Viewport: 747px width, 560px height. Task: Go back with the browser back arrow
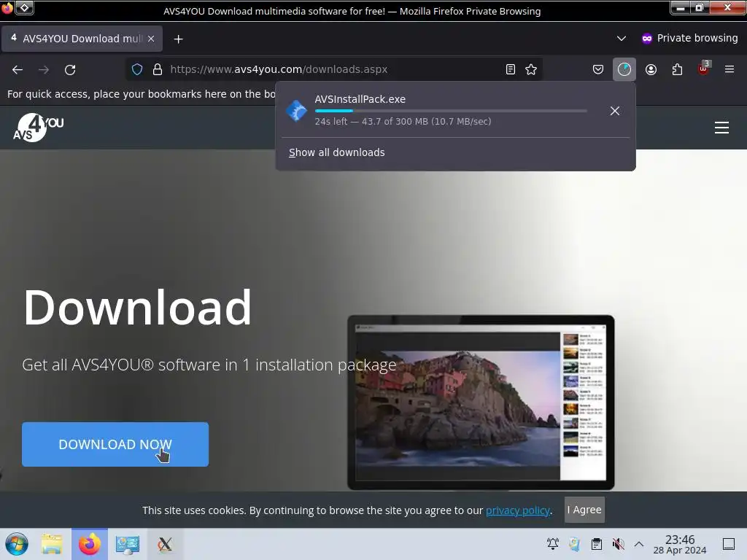pyautogui.click(x=18, y=69)
